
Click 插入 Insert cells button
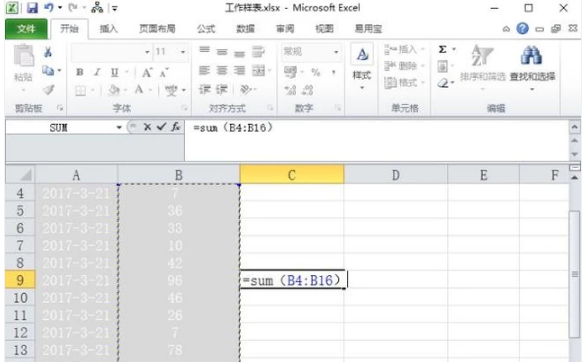click(x=404, y=49)
